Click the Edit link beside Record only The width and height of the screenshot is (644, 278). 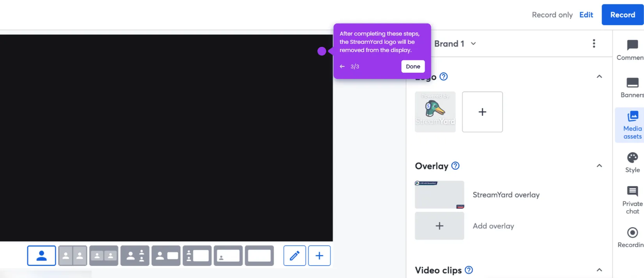point(586,15)
